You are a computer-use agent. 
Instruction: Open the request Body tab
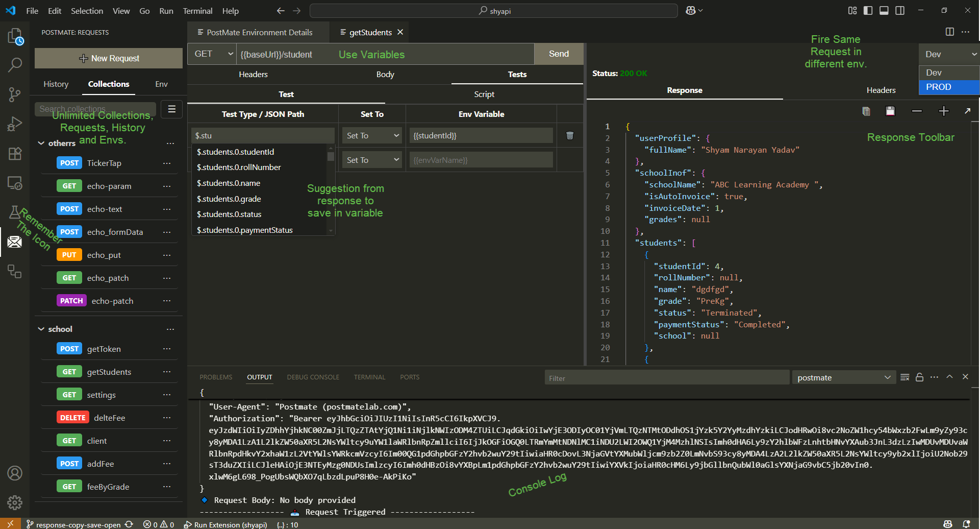pyautogui.click(x=385, y=74)
